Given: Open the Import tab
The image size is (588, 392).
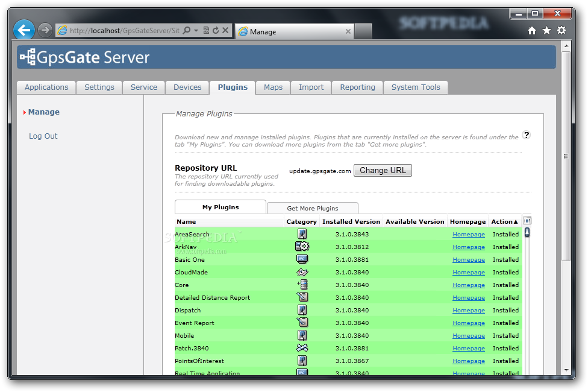Looking at the screenshot, I should 311,87.
